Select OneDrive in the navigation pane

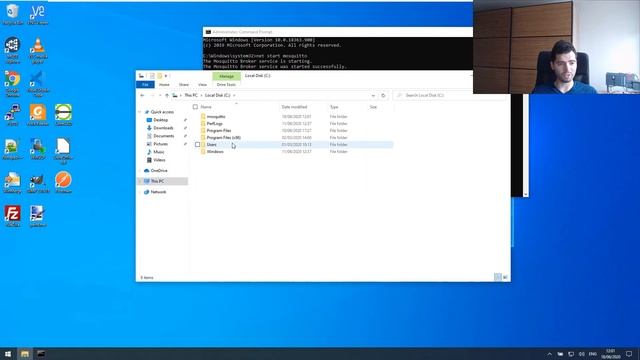[159, 171]
